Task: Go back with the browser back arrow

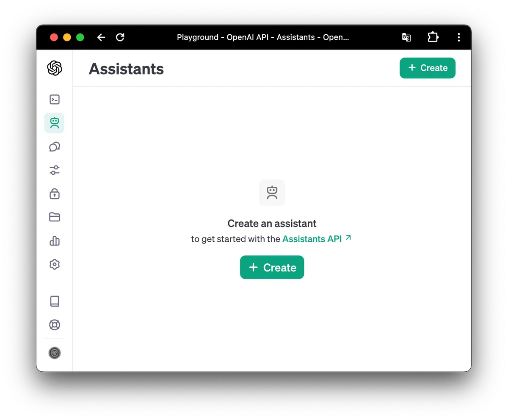Action: 101,37
